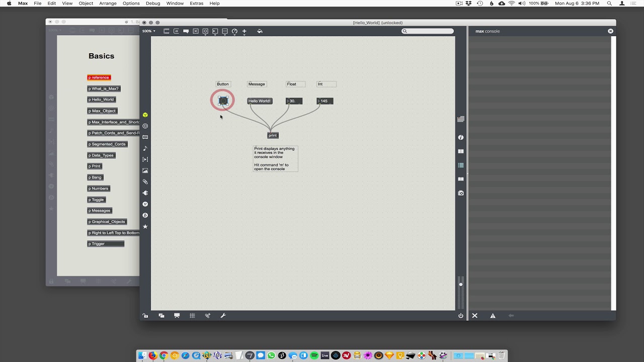Click the p reference object in Basics window
Viewport: 644px width, 362px height.
(99, 77)
